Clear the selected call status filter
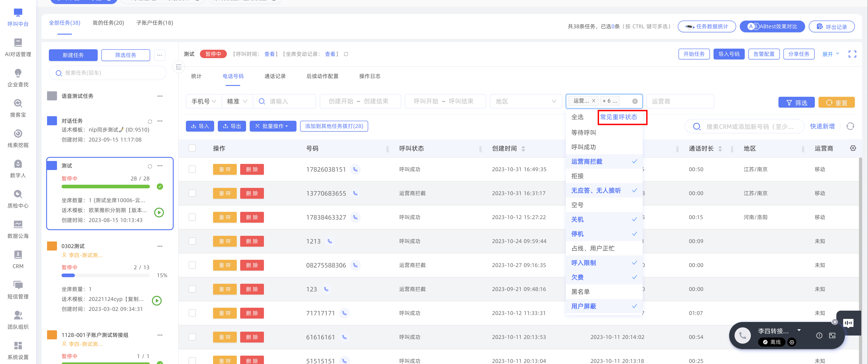The width and height of the screenshot is (868, 364). pyautogui.click(x=635, y=101)
